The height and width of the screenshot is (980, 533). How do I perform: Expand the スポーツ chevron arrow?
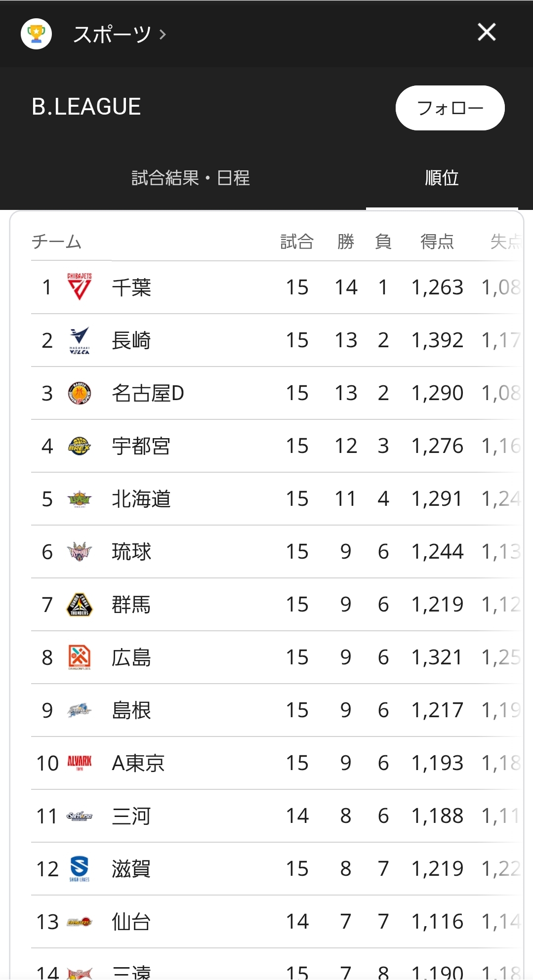(x=163, y=35)
